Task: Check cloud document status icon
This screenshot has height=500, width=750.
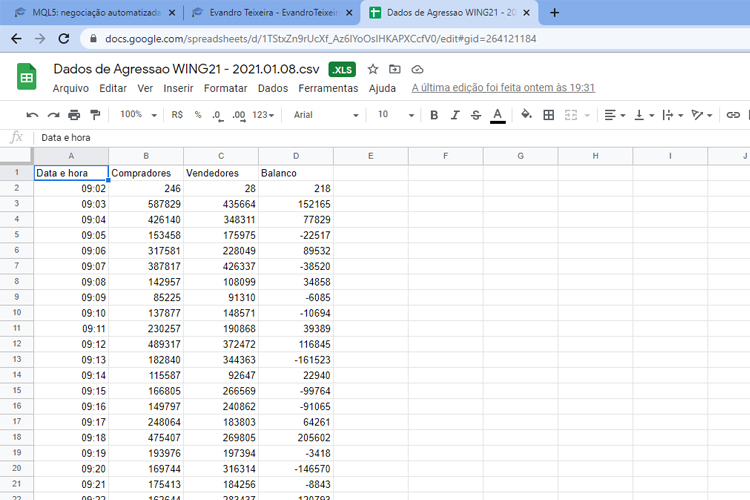Action: [x=417, y=69]
